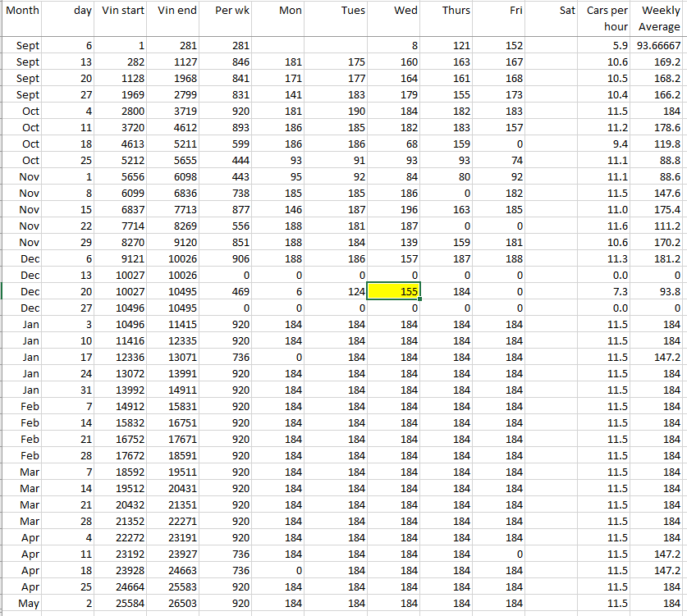Click the May month cell
The height and width of the screenshot is (616, 687).
(x=22, y=603)
